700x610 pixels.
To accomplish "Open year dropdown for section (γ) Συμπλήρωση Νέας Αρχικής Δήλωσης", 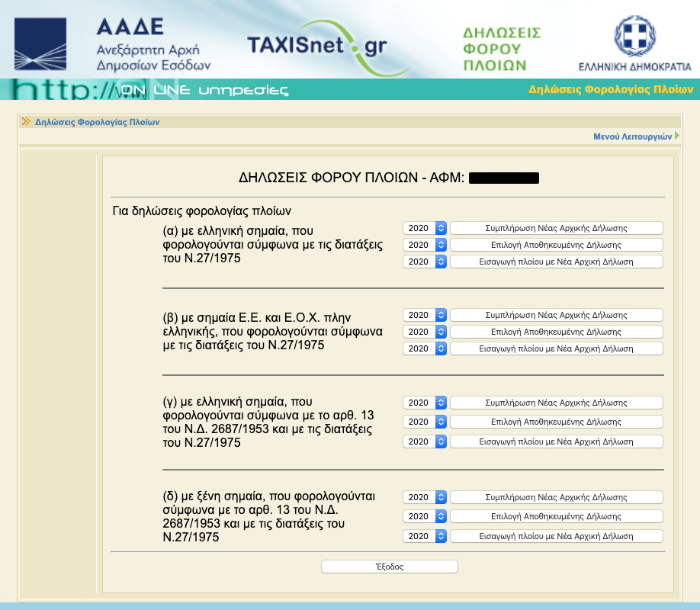I will [425, 403].
